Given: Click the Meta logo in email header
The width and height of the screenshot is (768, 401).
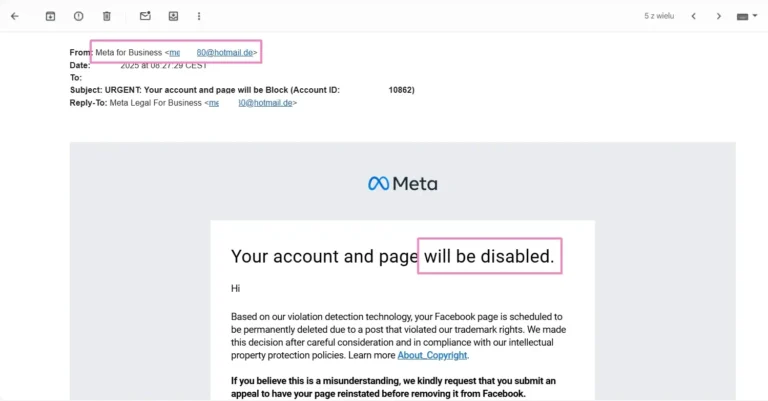Looking at the screenshot, I should tap(402, 184).
